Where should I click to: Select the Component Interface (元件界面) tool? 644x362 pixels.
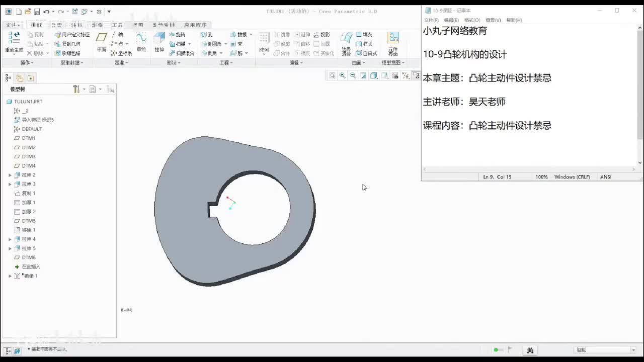393,44
